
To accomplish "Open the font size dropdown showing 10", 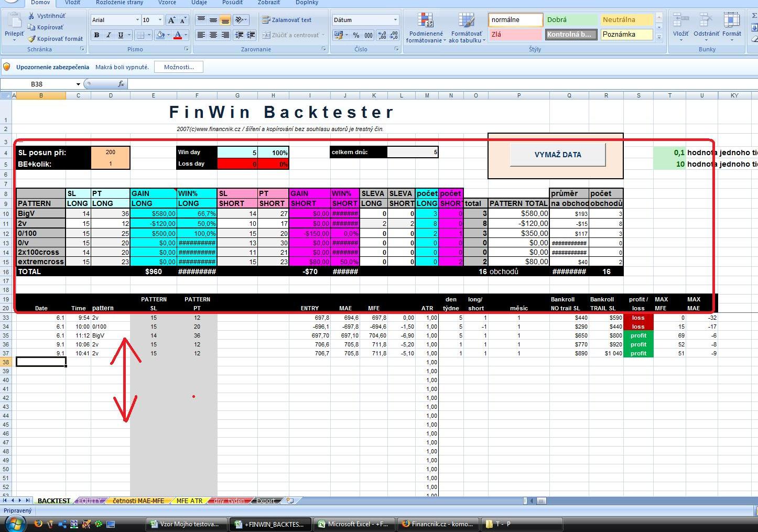I will (x=160, y=20).
